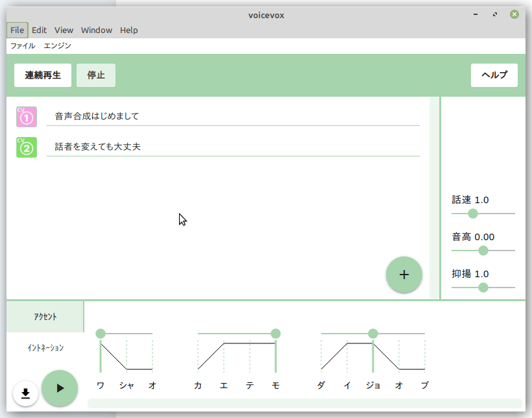The height and width of the screenshot is (418, 532).
Task: Click the accent slider handle above ダイジョオブ
Action: click(373, 334)
